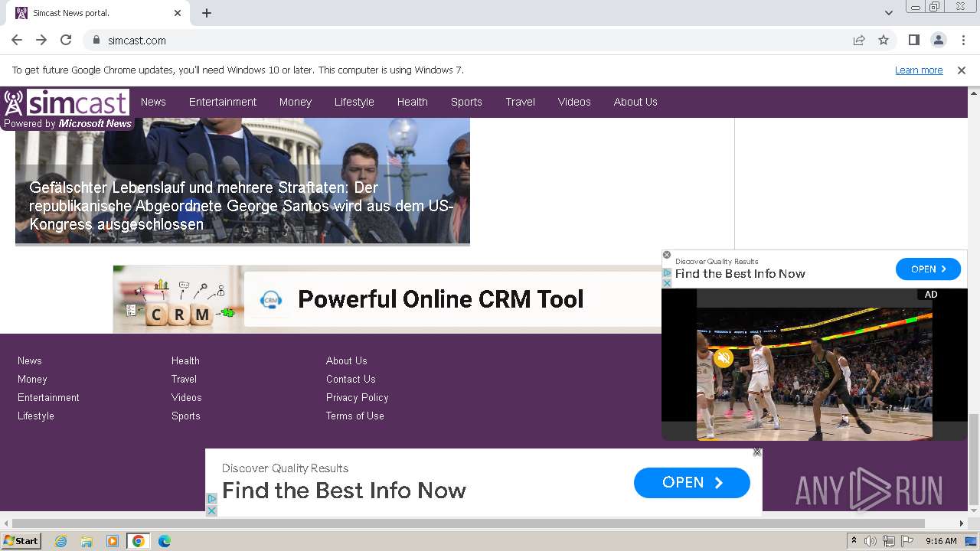980x551 pixels.
Task: Click the AdChoices icon on the bottom banner
Action: click(212, 499)
